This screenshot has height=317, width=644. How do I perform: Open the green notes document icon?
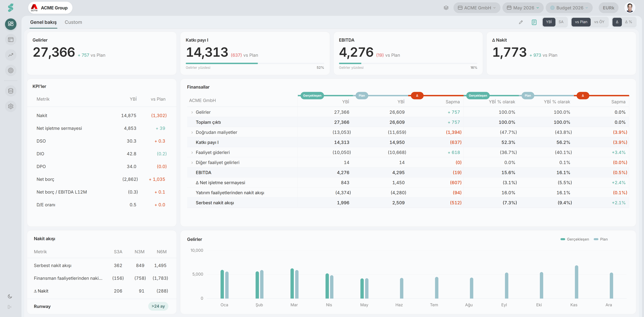534,22
